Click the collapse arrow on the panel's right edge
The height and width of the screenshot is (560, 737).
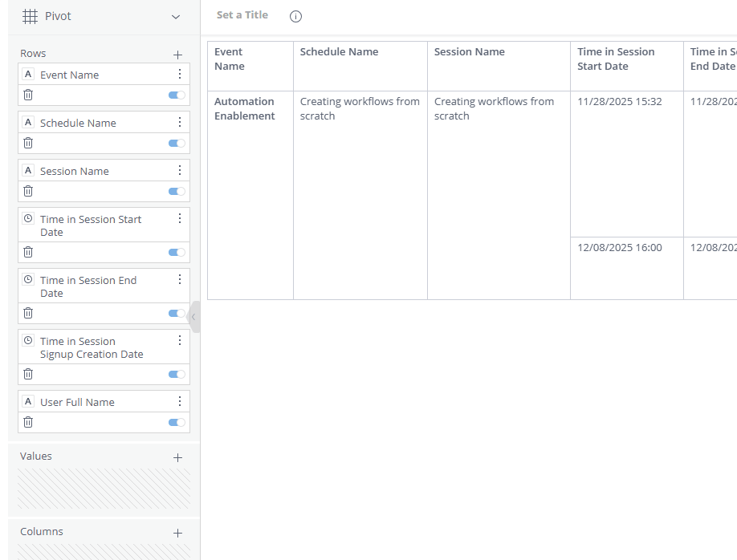click(195, 316)
